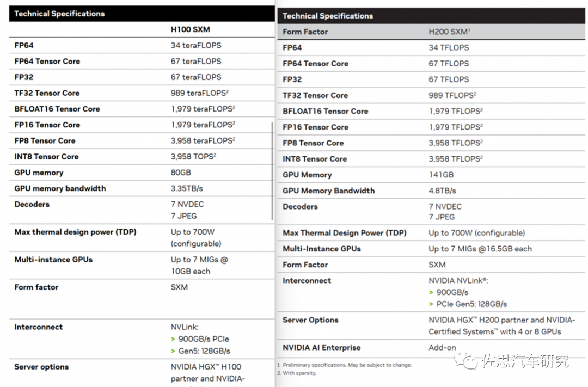The height and width of the screenshot is (387, 588).
Task: Click green arrow beside "PCIe Gen5: 128GB/s"
Action: 431,304
